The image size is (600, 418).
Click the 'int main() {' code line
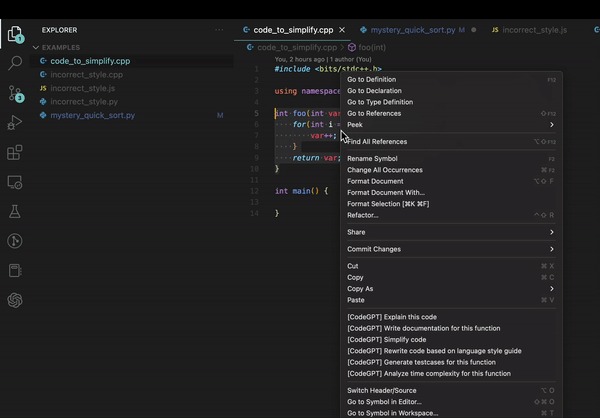point(302,191)
